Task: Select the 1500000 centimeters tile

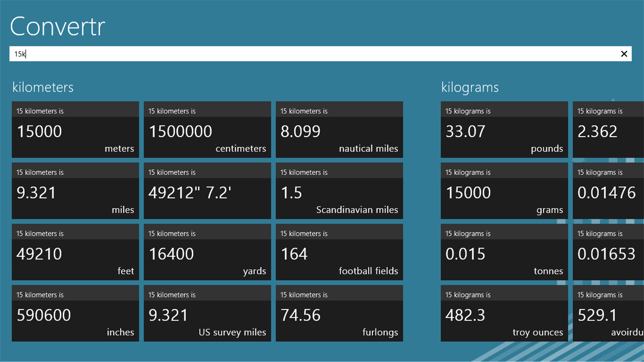Action: [207, 129]
